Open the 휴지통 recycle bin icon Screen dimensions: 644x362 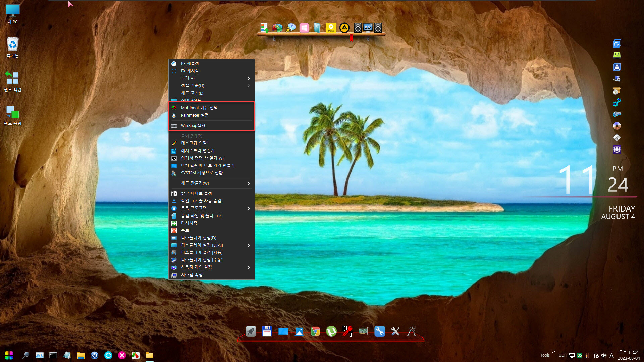pyautogui.click(x=13, y=47)
